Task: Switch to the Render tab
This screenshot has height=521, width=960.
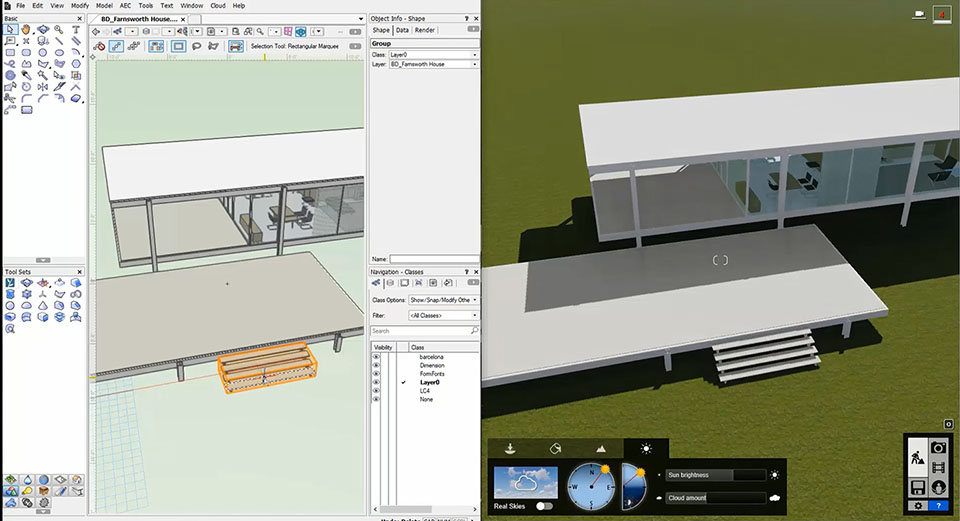Action: [x=425, y=30]
